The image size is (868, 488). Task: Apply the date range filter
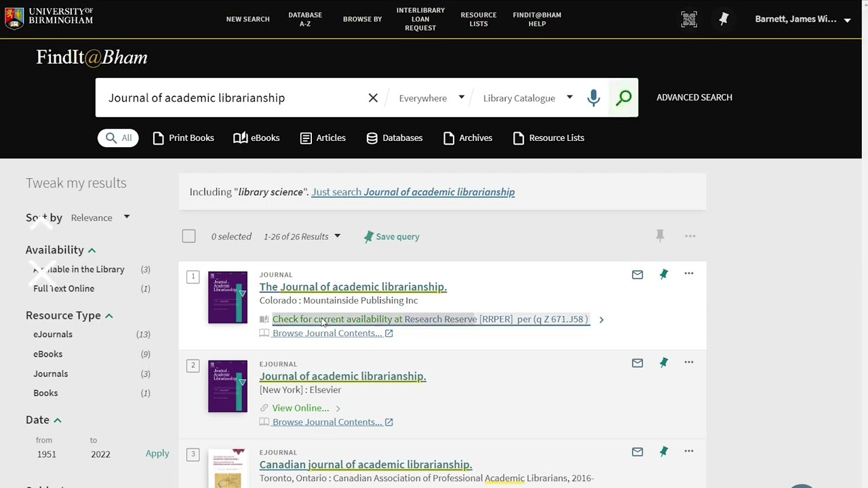pos(157,453)
